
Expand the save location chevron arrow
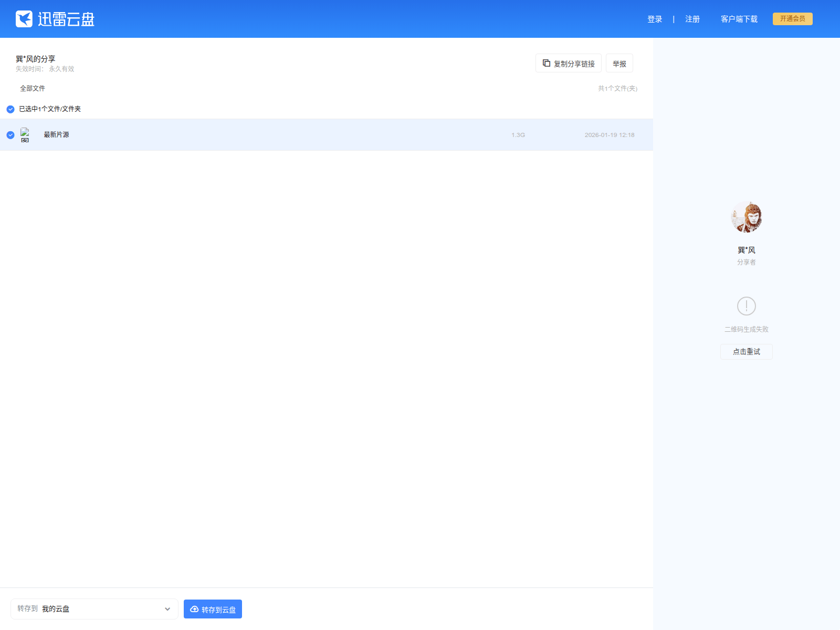pyautogui.click(x=167, y=609)
